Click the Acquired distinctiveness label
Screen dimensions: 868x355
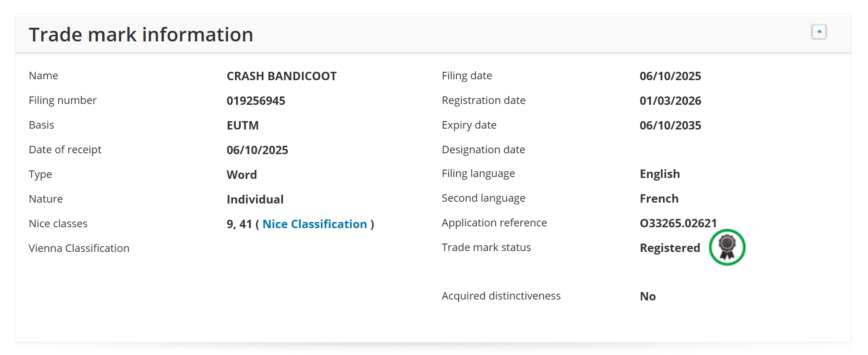pos(501,296)
